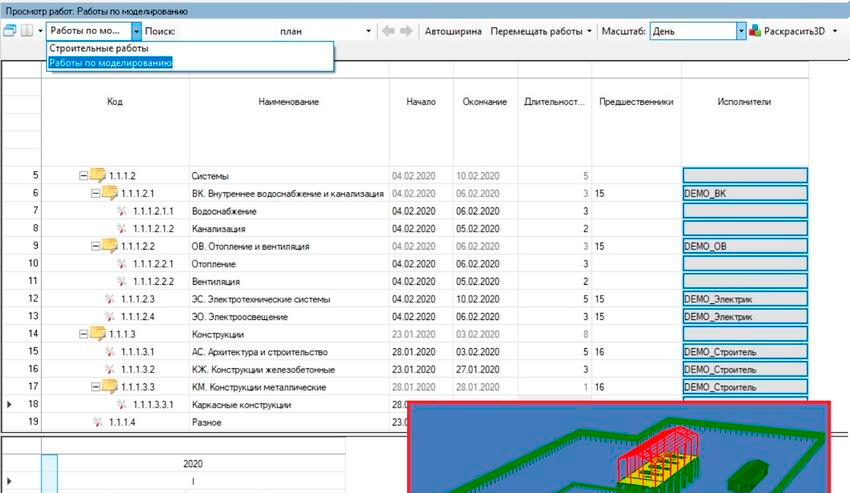The width and height of the screenshot is (850, 493).
Task: Open the search field dropdown arrow
Action: click(x=369, y=31)
